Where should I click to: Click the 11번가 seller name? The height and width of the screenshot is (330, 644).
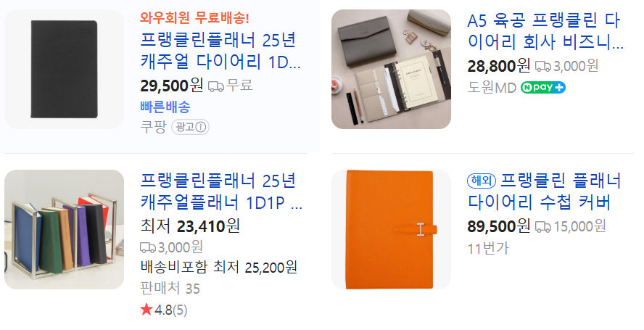coord(488,248)
